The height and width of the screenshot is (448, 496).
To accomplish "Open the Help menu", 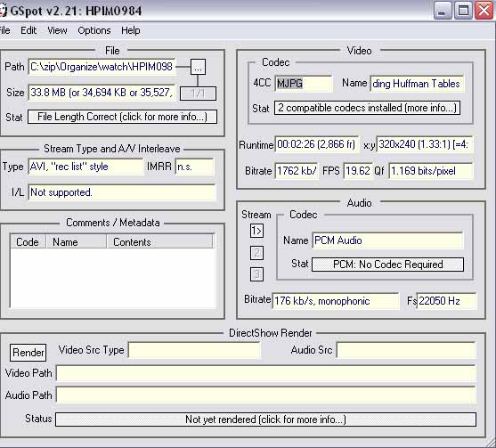I will (131, 30).
